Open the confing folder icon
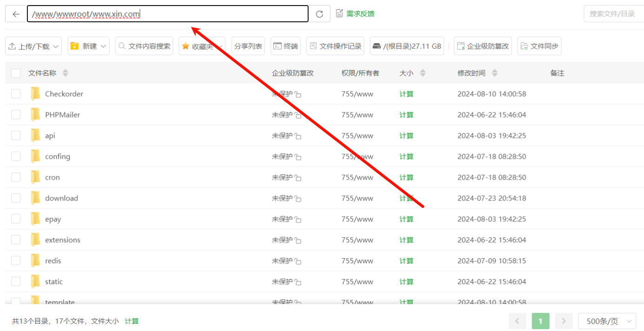 [35, 156]
